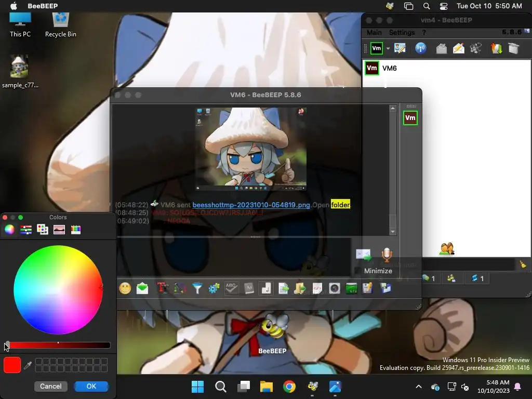Click the current red color swatch
Image resolution: width=532 pixels, height=399 pixels.
(x=12, y=365)
